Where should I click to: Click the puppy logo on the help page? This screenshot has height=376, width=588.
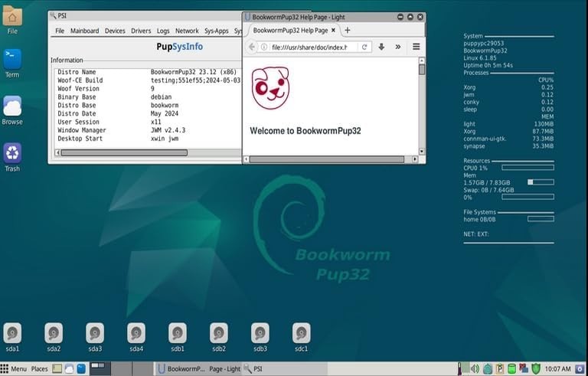pyautogui.click(x=270, y=88)
